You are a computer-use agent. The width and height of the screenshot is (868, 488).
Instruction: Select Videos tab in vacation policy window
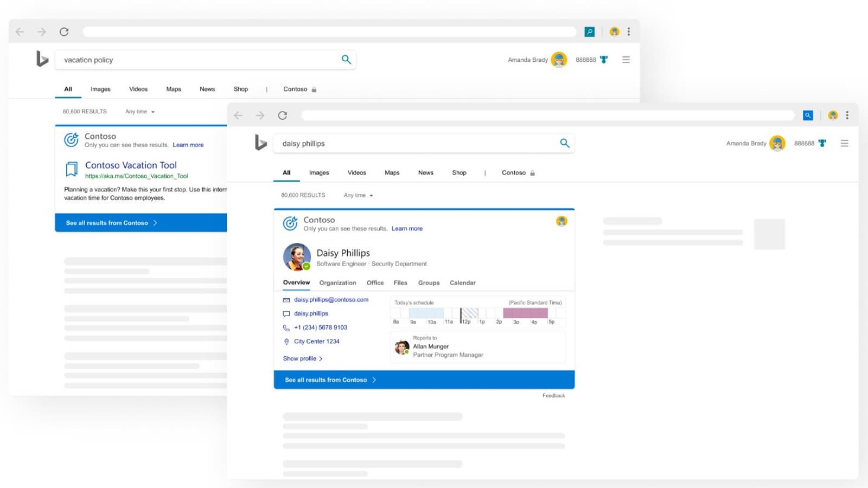coord(138,89)
